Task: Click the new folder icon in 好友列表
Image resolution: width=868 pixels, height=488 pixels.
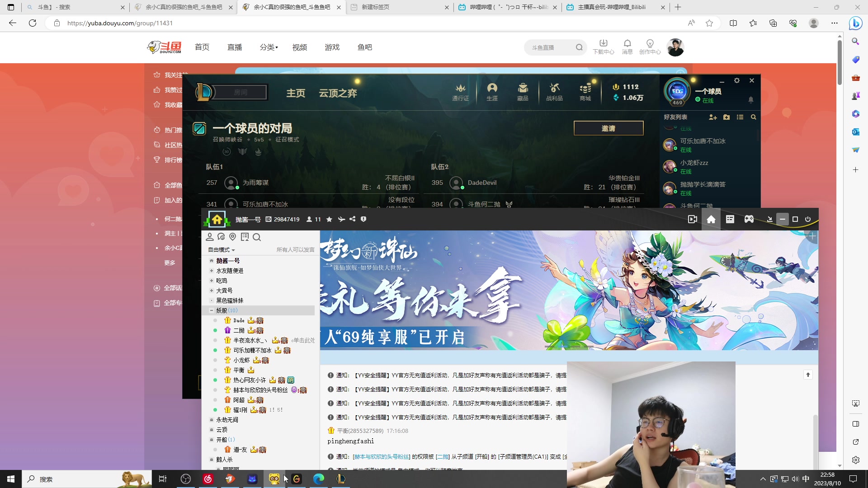Action: [726, 117]
